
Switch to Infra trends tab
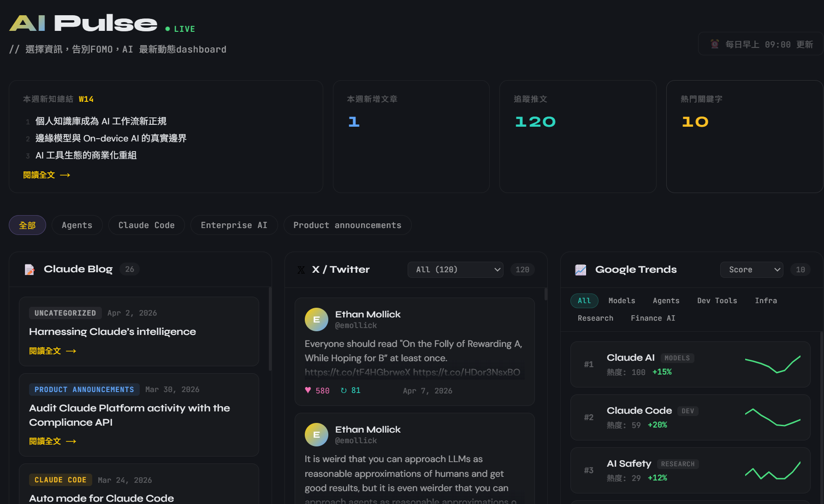click(766, 301)
